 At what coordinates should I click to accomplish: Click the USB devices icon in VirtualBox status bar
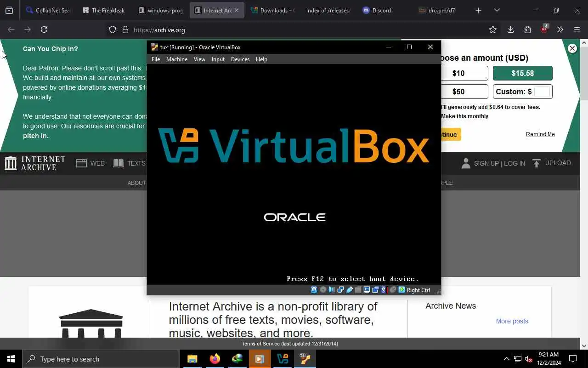coord(349,290)
